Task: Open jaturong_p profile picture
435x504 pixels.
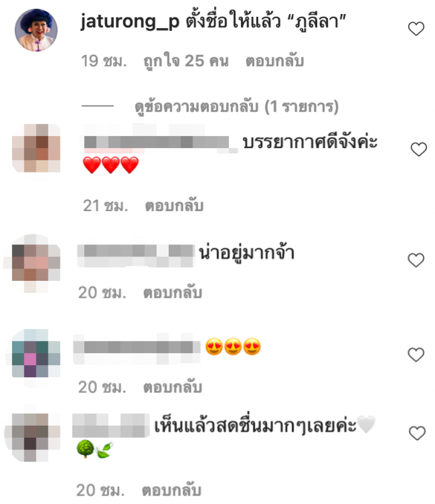Action: pyautogui.click(x=36, y=30)
